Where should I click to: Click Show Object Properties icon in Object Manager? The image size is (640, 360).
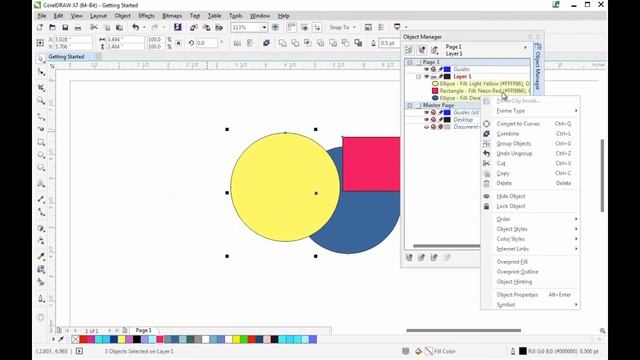pyautogui.click(x=409, y=50)
